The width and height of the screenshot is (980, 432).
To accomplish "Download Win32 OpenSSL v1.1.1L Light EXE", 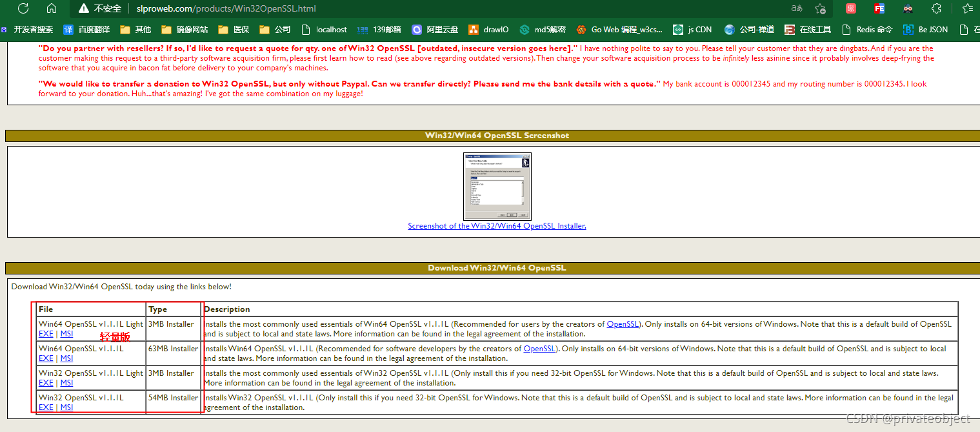I will pyautogui.click(x=46, y=383).
